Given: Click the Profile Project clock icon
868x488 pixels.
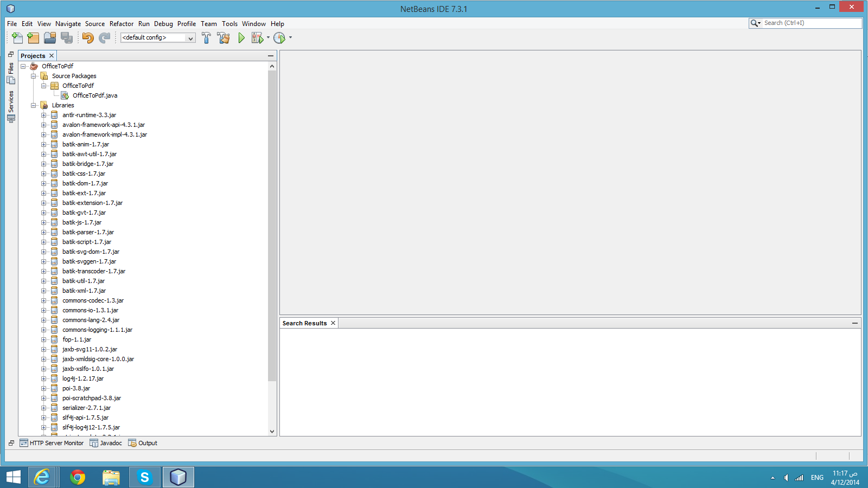Looking at the screenshot, I should [279, 37].
